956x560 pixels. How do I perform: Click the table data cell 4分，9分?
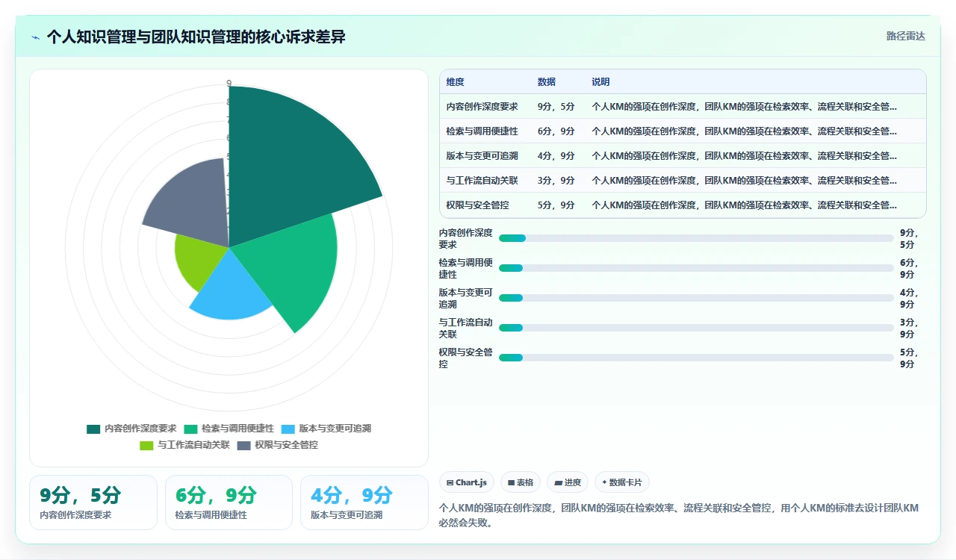click(556, 156)
